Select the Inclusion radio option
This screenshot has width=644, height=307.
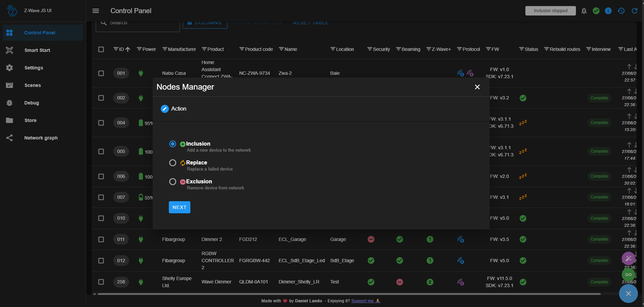pos(173,144)
